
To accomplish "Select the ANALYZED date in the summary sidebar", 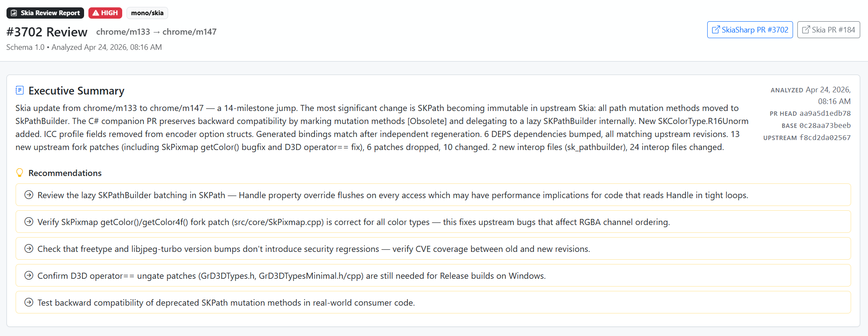I will click(828, 95).
